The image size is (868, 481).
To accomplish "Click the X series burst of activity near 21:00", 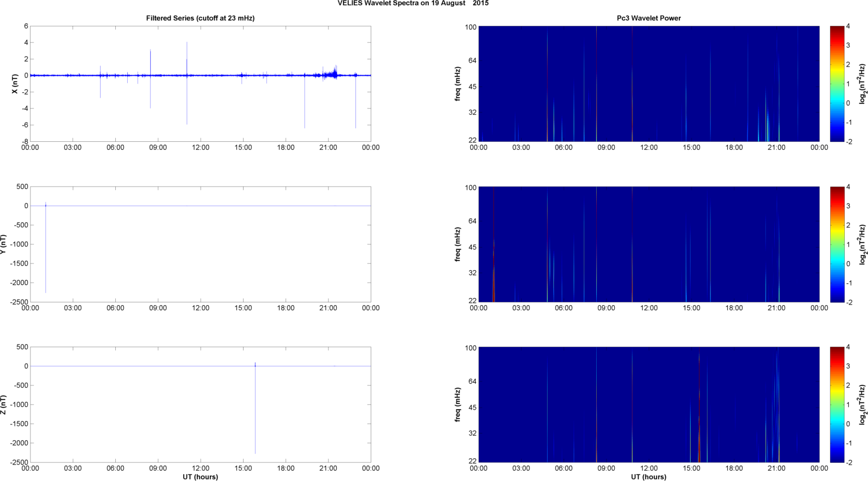I will click(333, 73).
